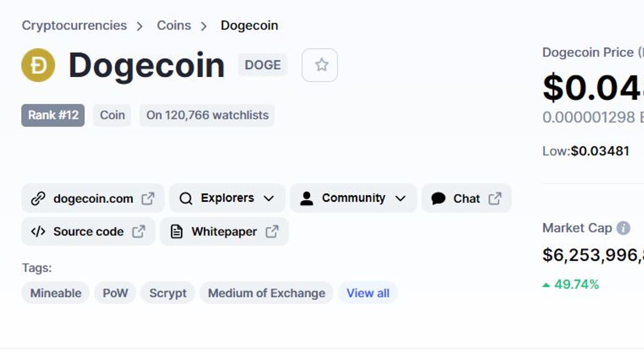
Task: Navigate to Coins breadcrumb
Action: coord(174,25)
